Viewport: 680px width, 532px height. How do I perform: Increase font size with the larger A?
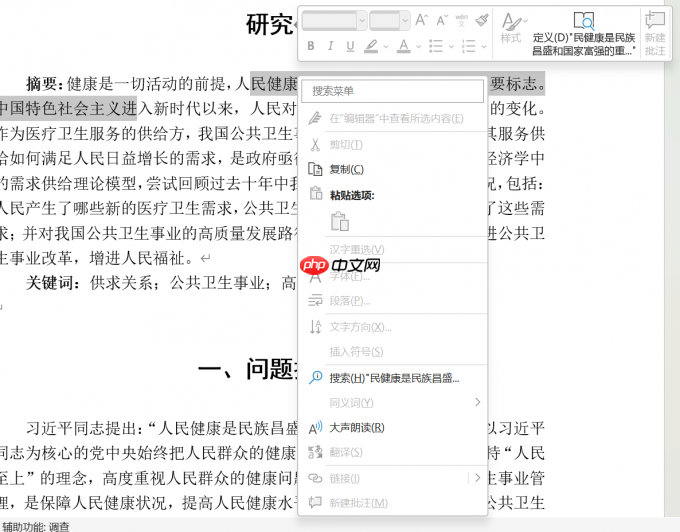click(422, 20)
